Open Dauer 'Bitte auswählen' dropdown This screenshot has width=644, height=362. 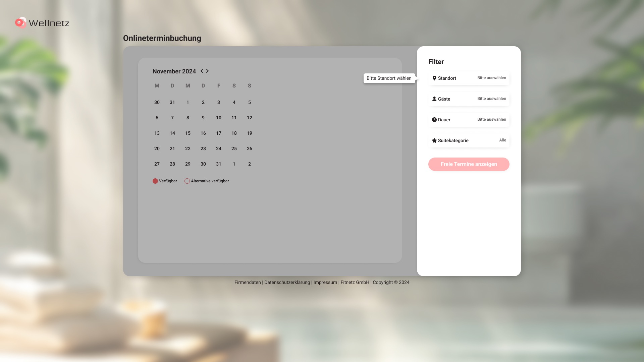[x=491, y=119]
